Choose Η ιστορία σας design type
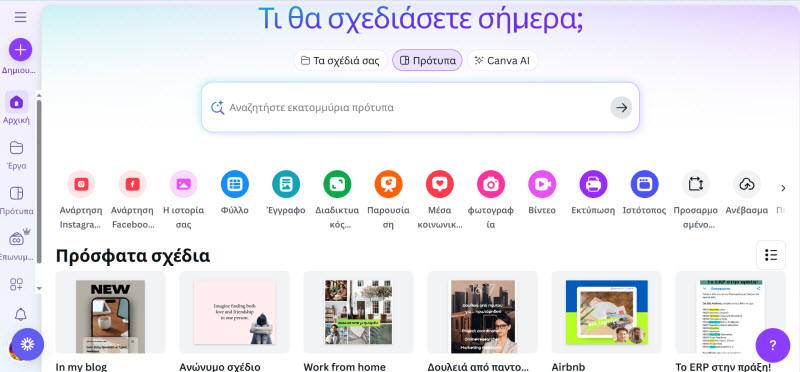Screen dimensions: 800x372 pos(183,200)
